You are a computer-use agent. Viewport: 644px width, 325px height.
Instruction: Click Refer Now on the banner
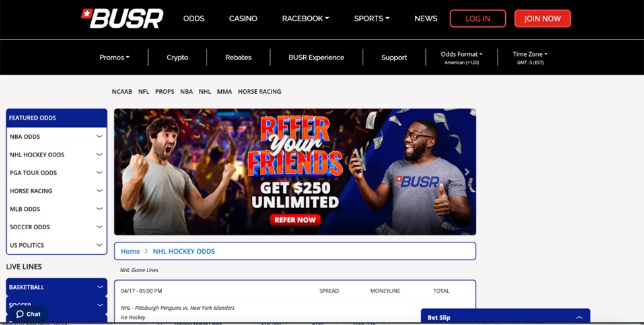295,220
